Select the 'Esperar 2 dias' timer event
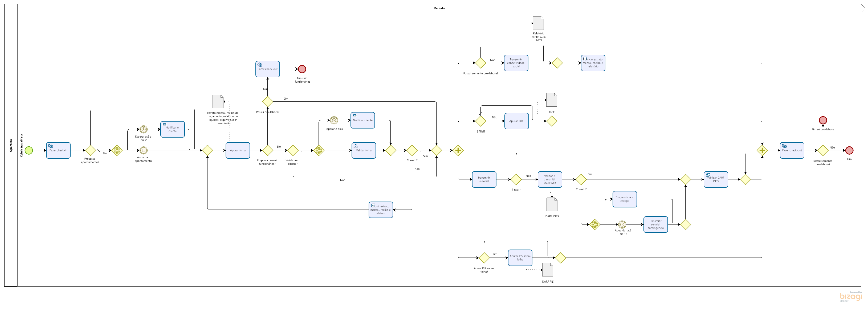868x321 pixels. point(334,121)
